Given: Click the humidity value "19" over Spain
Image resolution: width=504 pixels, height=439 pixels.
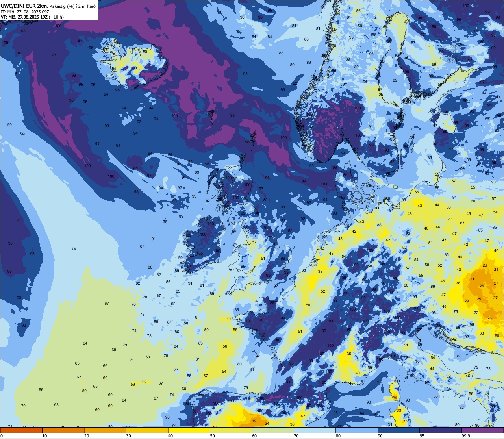Looking at the screenshot, I should [254, 421].
